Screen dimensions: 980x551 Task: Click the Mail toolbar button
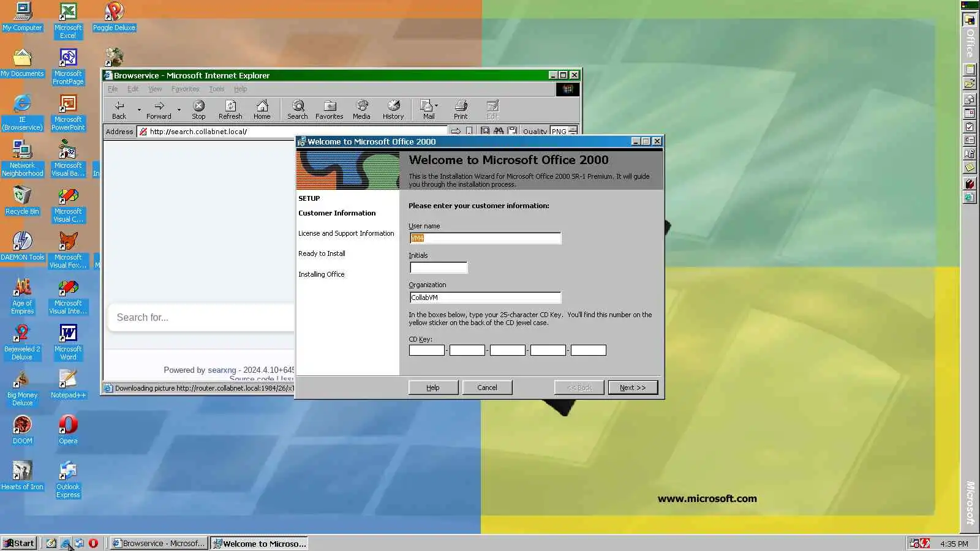[x=429, y=110]
